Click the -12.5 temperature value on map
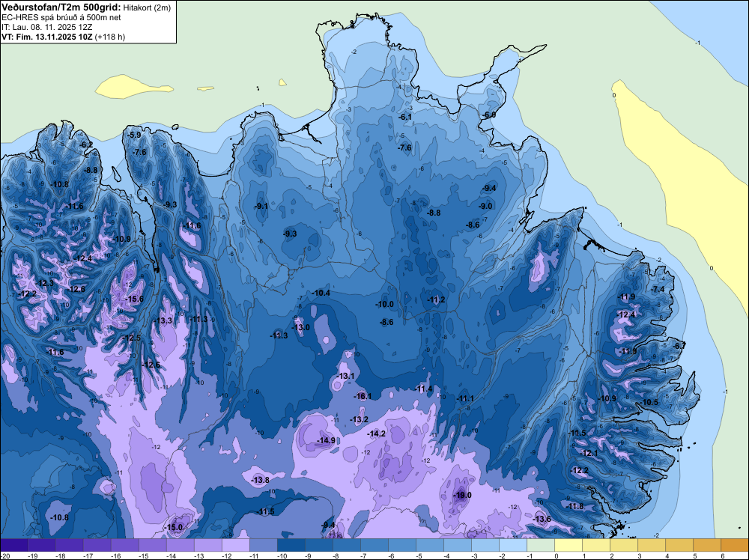749x560 pixels. [x=132, y=338]
